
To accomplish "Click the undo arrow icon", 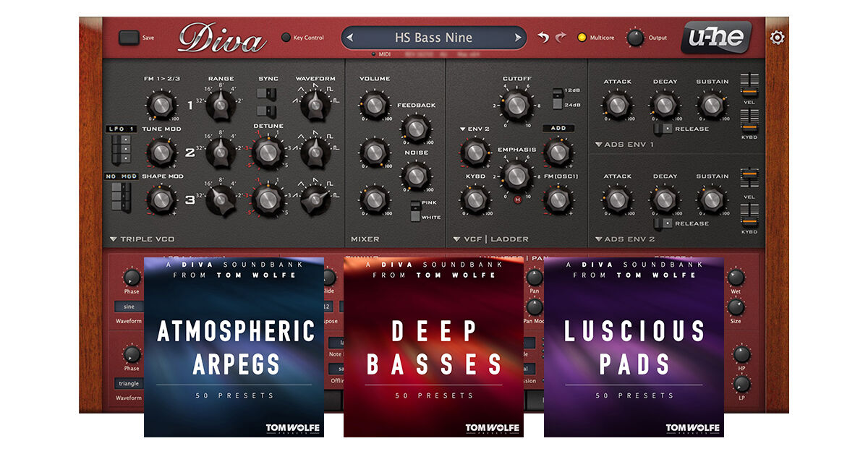I will pyautogui.click(x=543, y=38).
